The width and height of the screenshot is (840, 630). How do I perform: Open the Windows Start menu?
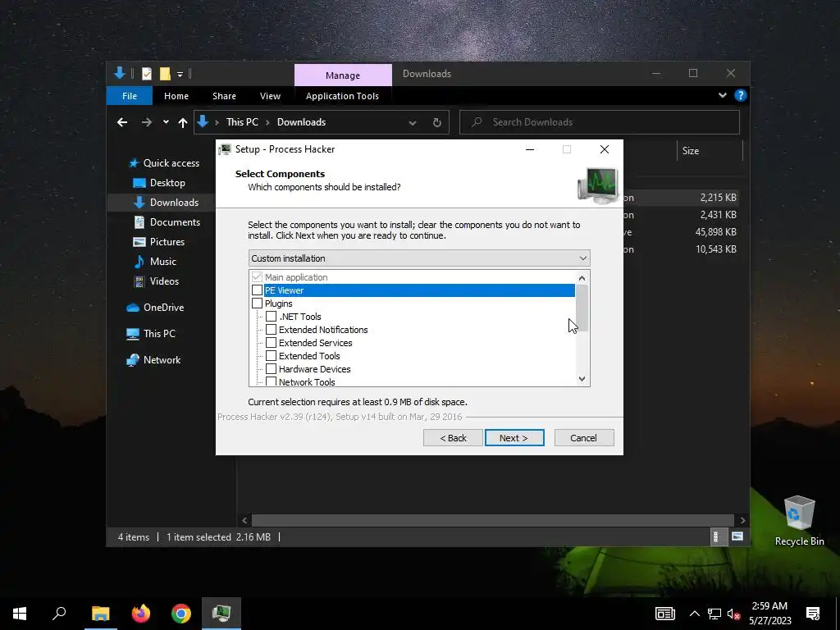coord(20,614)
